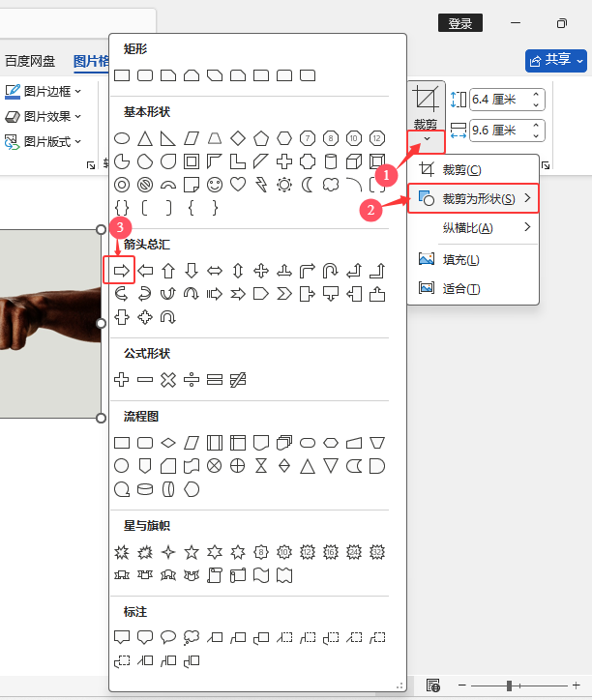
Task: Select the right arrow shape
Action: tap(122, 271)
